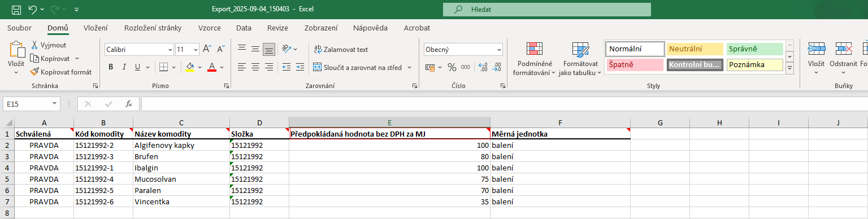
Task: Toggle underline formatting
Action: pyautogui.click(x=137, y=67)
